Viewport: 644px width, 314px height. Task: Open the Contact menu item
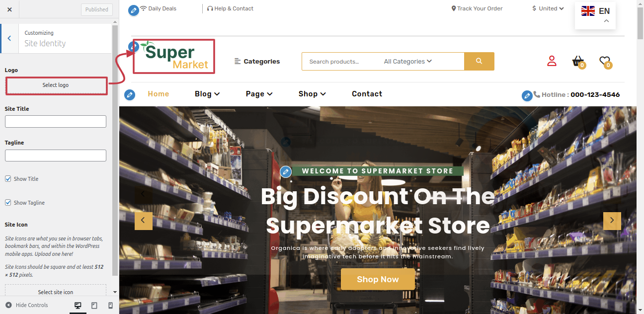coord(367,94)
